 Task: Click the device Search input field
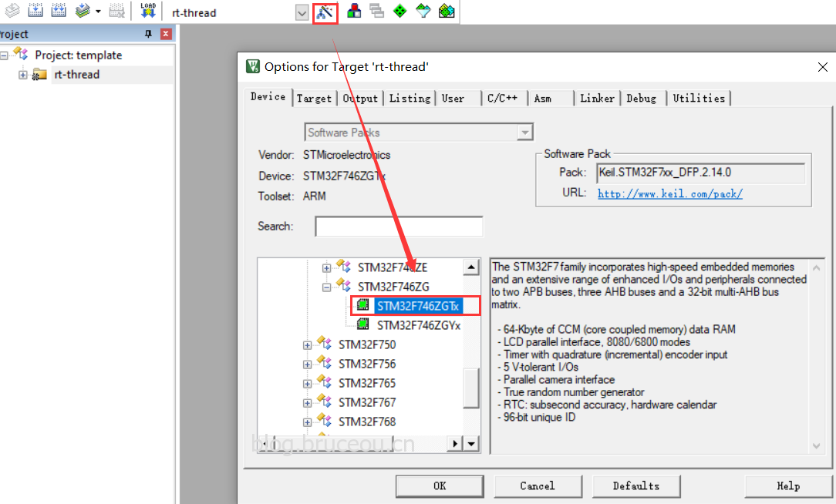[x=399, y=227]
